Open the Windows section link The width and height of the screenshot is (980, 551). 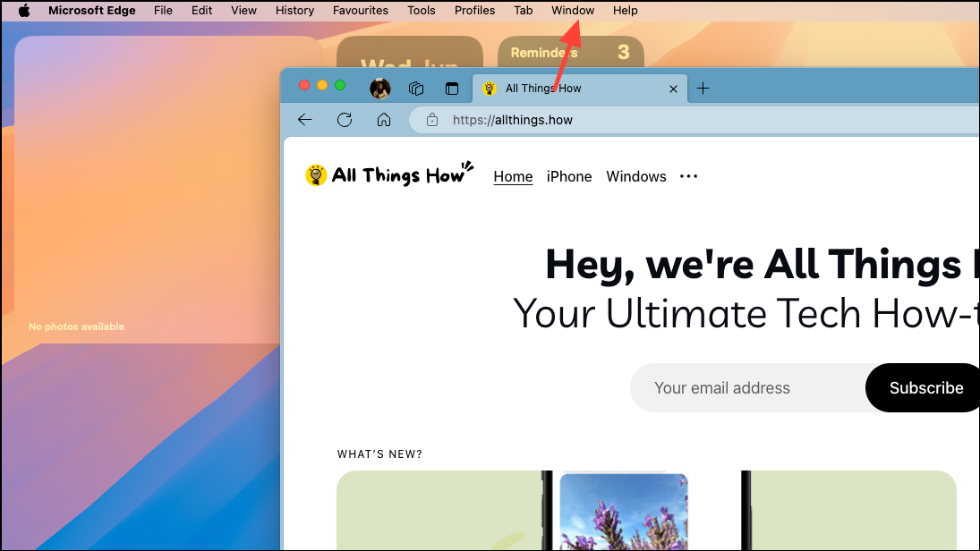click(635, 176)
